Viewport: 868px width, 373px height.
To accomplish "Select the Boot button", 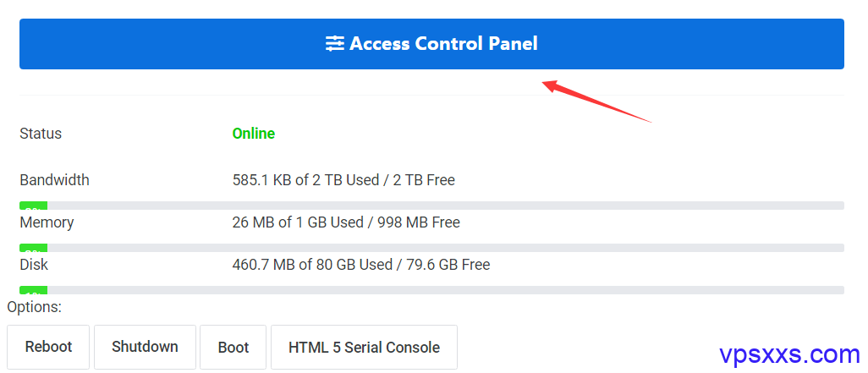I will [x=233, y=347].
